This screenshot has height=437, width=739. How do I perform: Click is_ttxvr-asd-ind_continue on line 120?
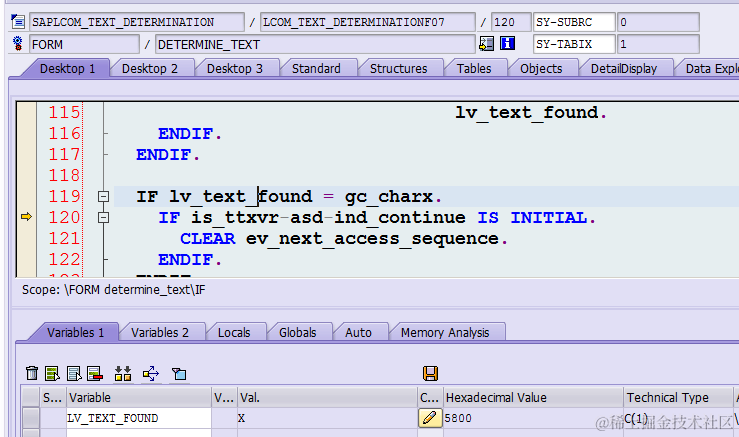click(x=328, y=217)
